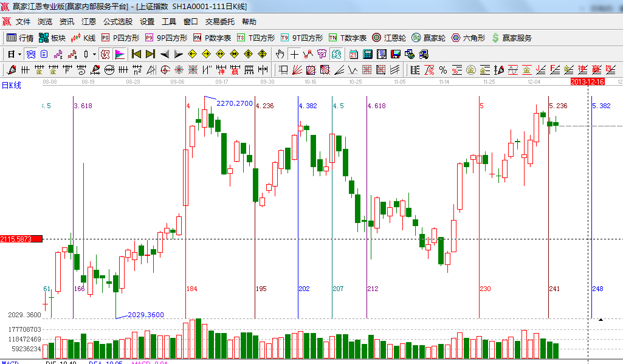This screenshot has height=364, width=623.
Task: Select the hand pan tool
Action: [280, 54]
